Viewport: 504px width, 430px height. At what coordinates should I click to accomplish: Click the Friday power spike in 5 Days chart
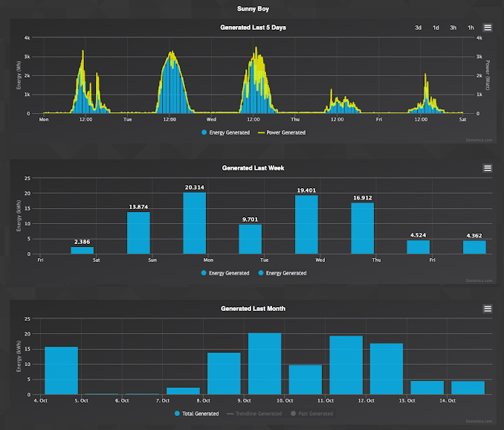(x=425, y=74)
